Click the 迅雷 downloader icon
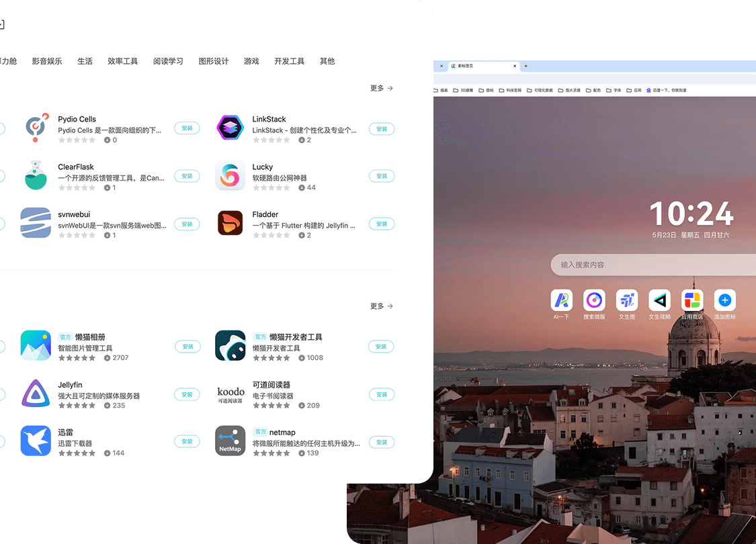Image resolution: width=756 pixels, height=544 pixels. point(36,441)
